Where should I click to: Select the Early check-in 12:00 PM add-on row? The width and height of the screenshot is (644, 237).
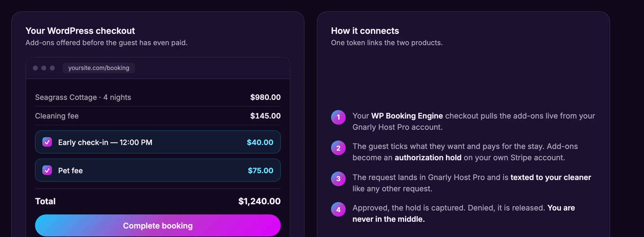click(158, 142)
